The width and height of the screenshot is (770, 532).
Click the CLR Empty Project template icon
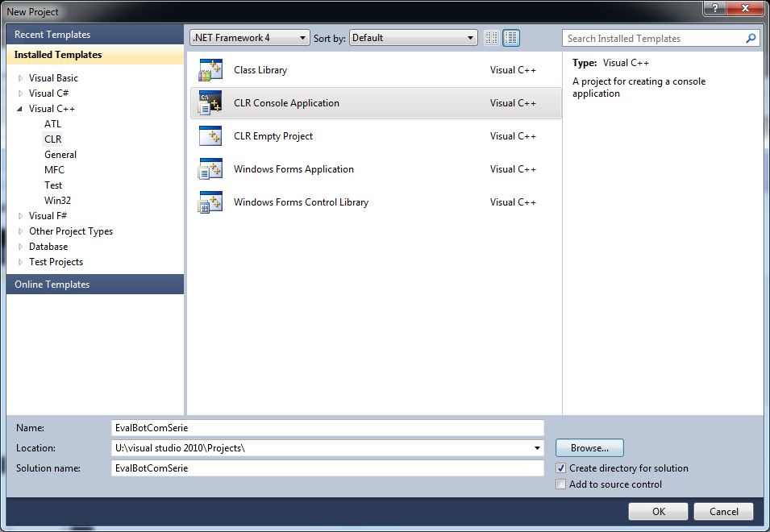pos(210,136)
